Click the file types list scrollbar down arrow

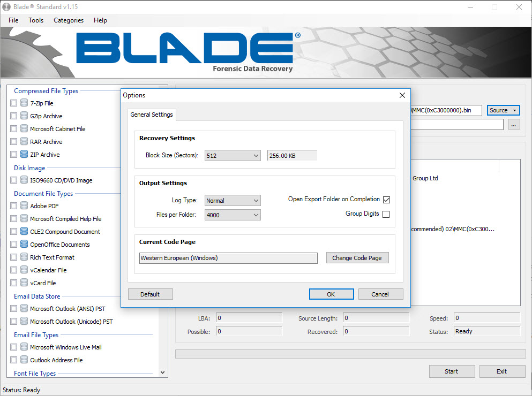click(163, 372)
